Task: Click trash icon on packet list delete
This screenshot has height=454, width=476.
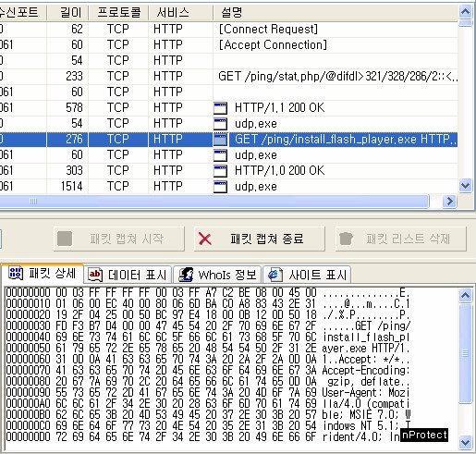Action: pos(346,239)
